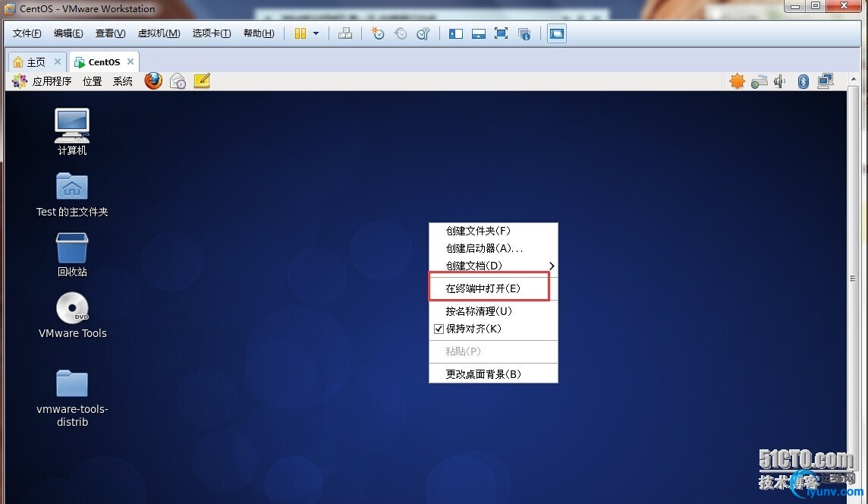Click the console view icon in toolbar
868x504 pixels.
pyautogui.click(x=557, y=34)
